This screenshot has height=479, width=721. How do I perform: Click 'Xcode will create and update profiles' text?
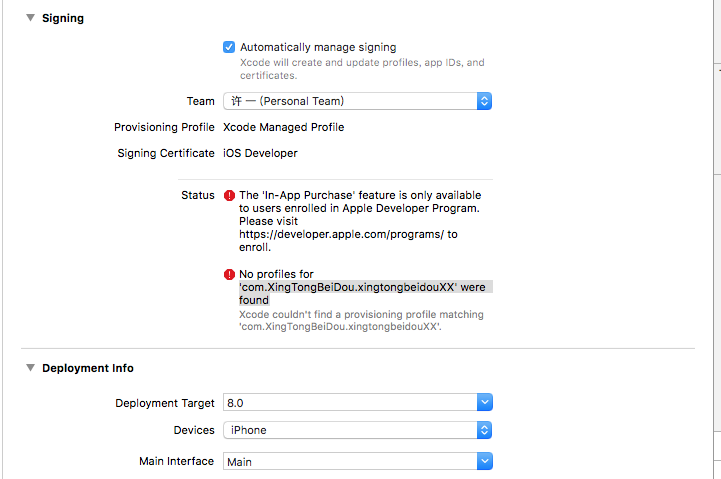[x=362, y=69]
